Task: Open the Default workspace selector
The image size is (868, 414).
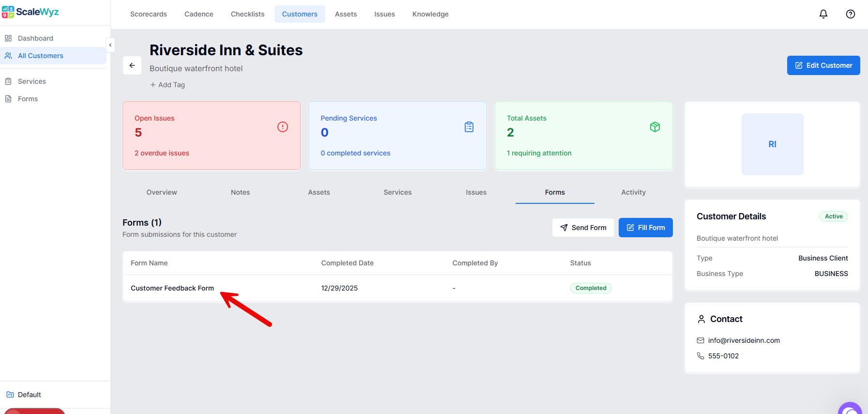Action: click(x=29, y=395)
